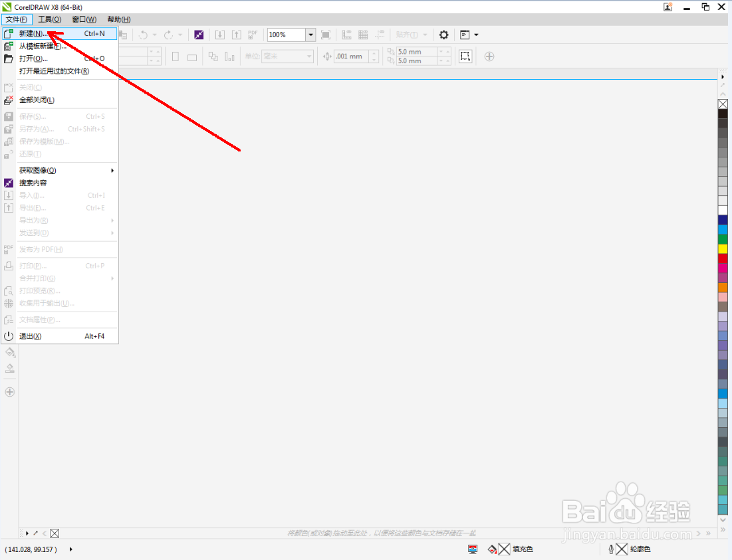732x560 pixels.
Task: Click the search content icon in the toolbar
Action: pos(199,35)
